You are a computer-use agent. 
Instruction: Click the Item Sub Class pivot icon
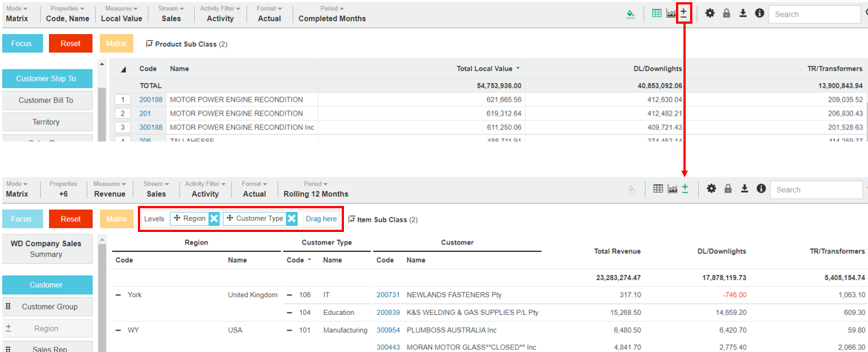[x=351, y=219]
